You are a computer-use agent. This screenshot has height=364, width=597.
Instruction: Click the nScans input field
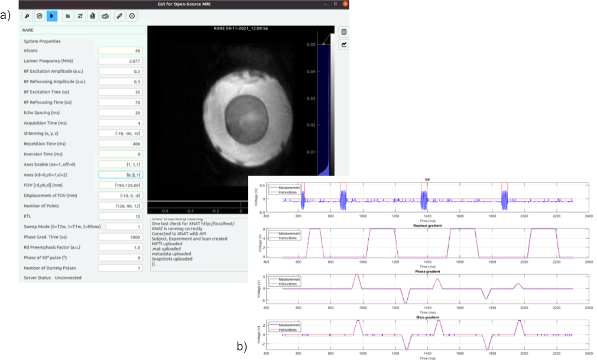pos(120,51)
